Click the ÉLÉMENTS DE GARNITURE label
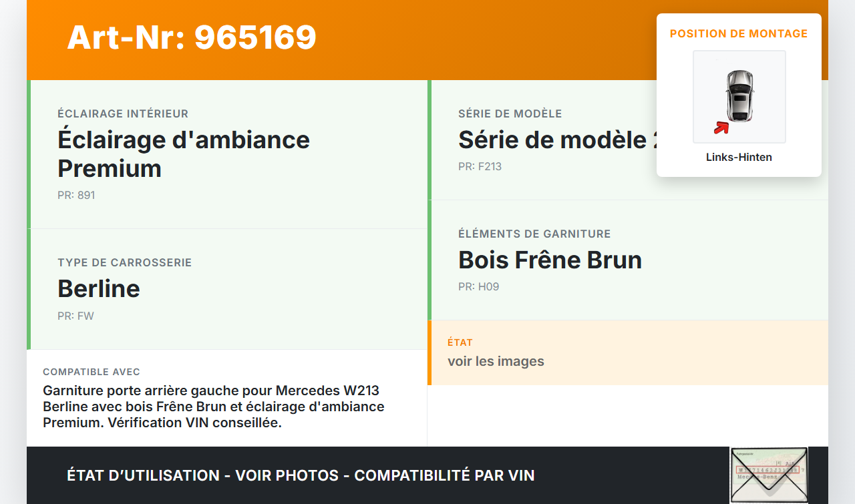Screen dimensions: 855x504 (x=534, y=234)
